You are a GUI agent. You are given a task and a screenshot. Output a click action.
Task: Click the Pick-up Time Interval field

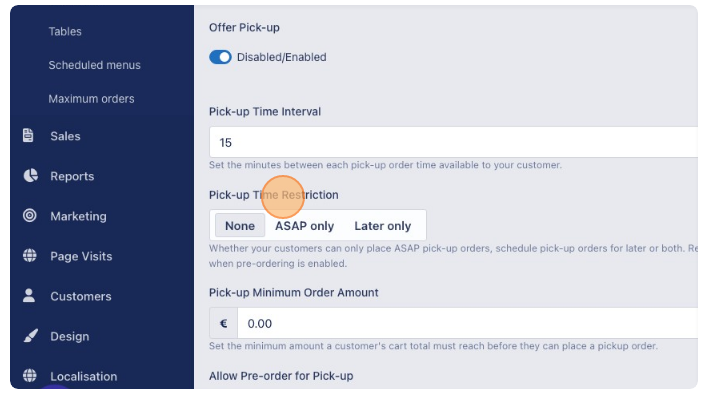[454, 142]
